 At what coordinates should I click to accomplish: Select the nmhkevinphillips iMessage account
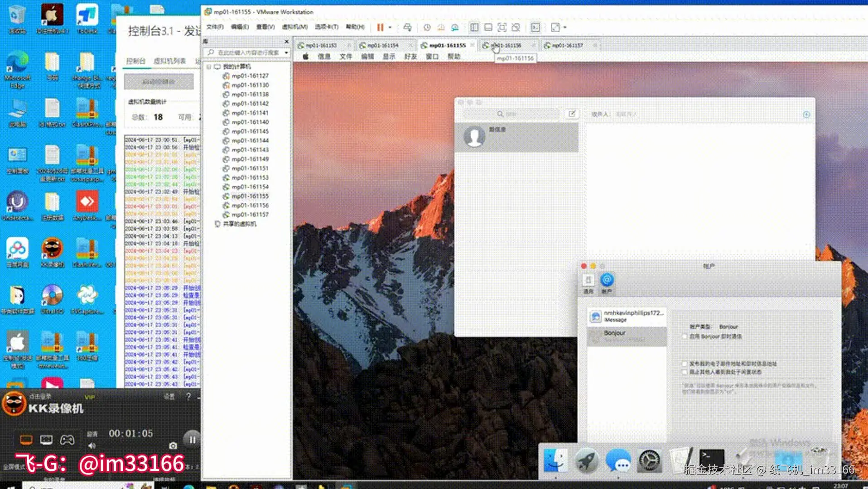tap(627, 316)
